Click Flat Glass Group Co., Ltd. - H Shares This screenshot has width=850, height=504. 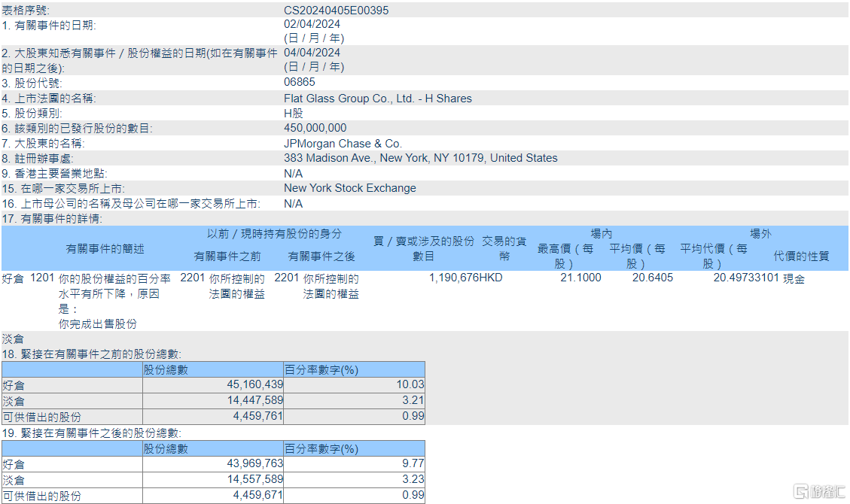point(378,99)
